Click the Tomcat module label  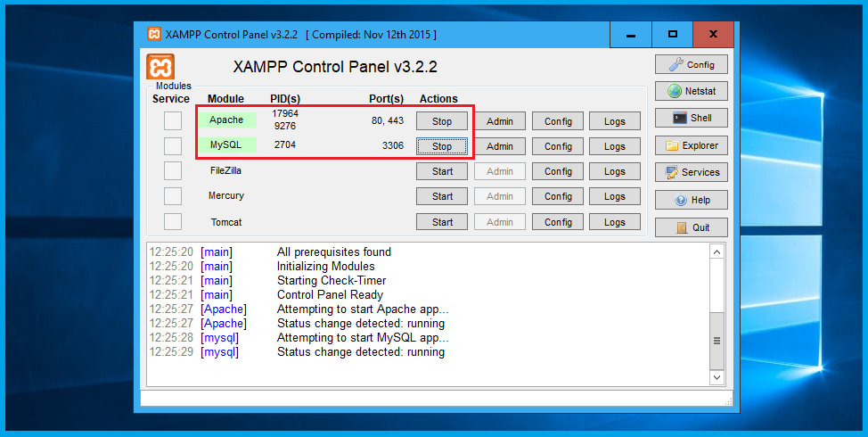click(226, 222)
